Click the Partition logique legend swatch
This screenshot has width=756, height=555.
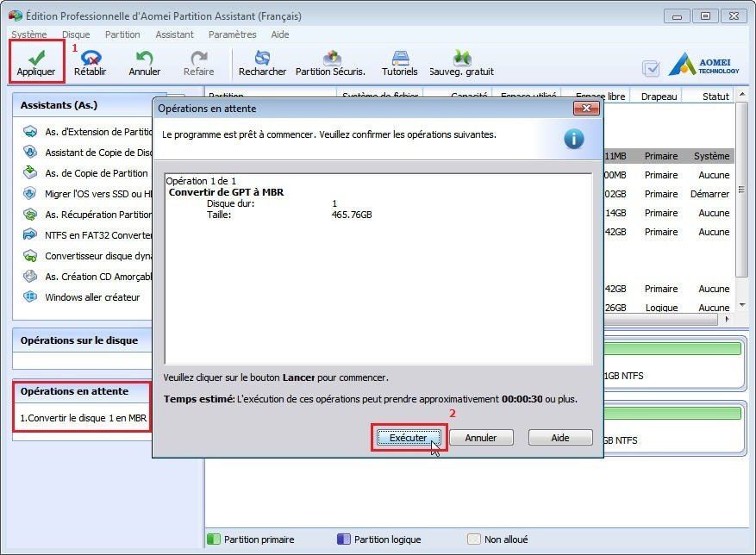tap(344, 539)
